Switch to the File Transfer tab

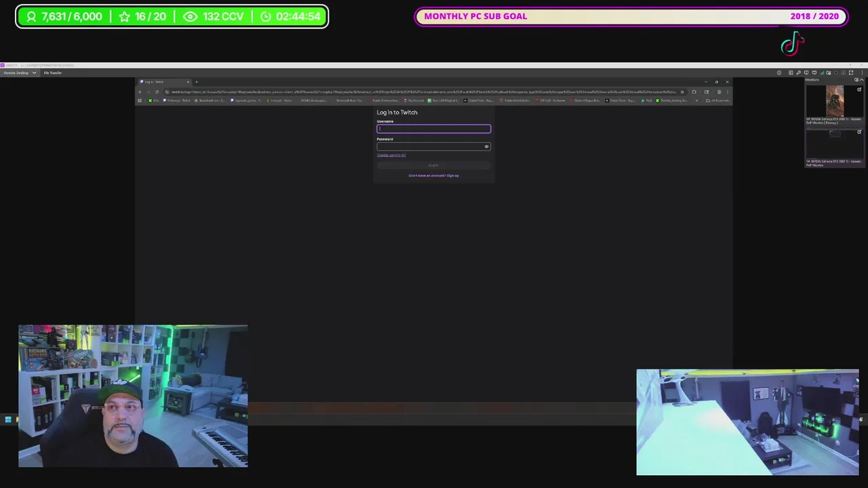[x=53, y=73]
